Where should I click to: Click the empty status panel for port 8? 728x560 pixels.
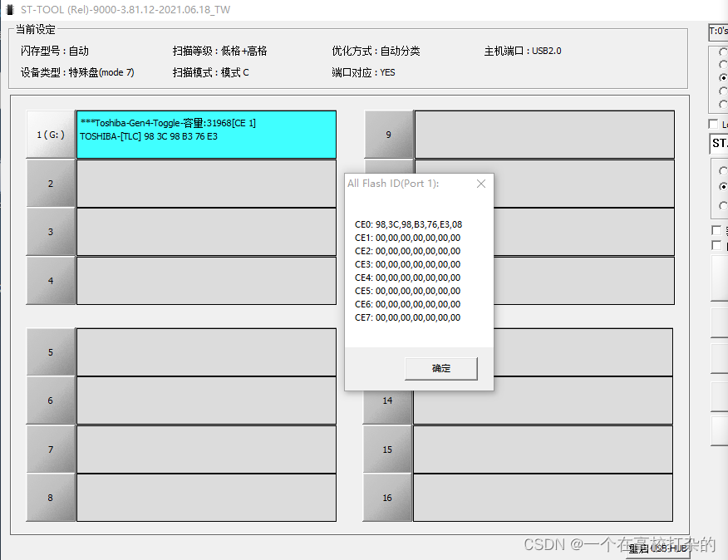pyautogui.click(x=206, y=498)
